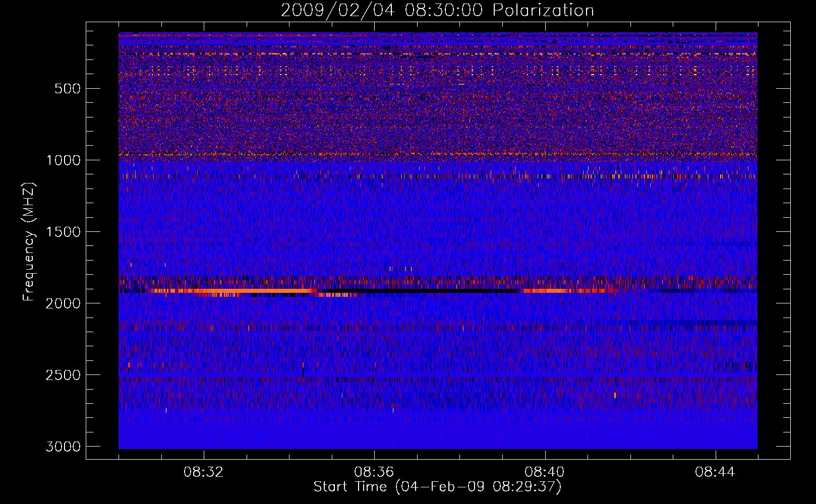Click the 08:40 time tick label
The image size is (816, 504).
click(545, 472)
